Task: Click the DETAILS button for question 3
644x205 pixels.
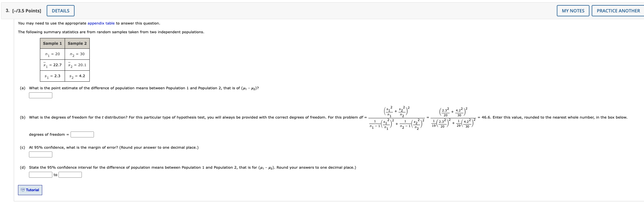Action: [x=61, y=11]
